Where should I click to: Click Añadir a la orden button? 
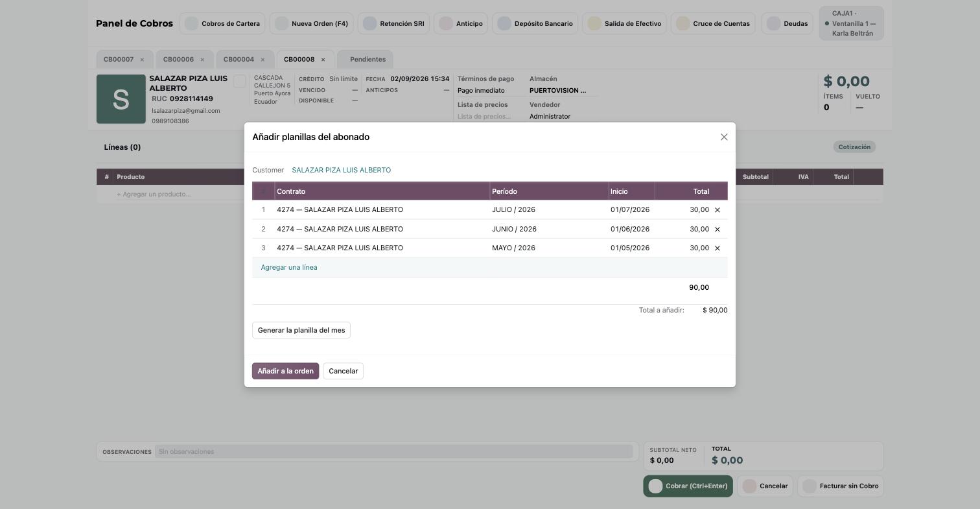[x=285, y=371]
